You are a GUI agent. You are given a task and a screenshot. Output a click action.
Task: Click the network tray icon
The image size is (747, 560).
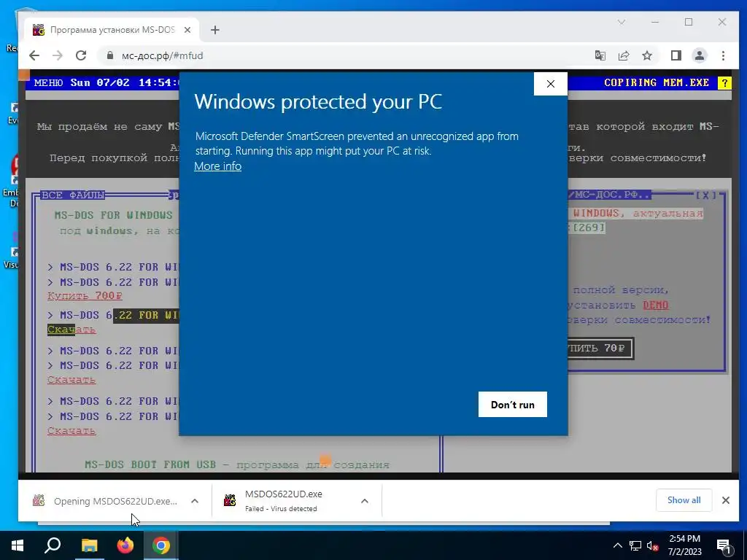click(635, 545)
